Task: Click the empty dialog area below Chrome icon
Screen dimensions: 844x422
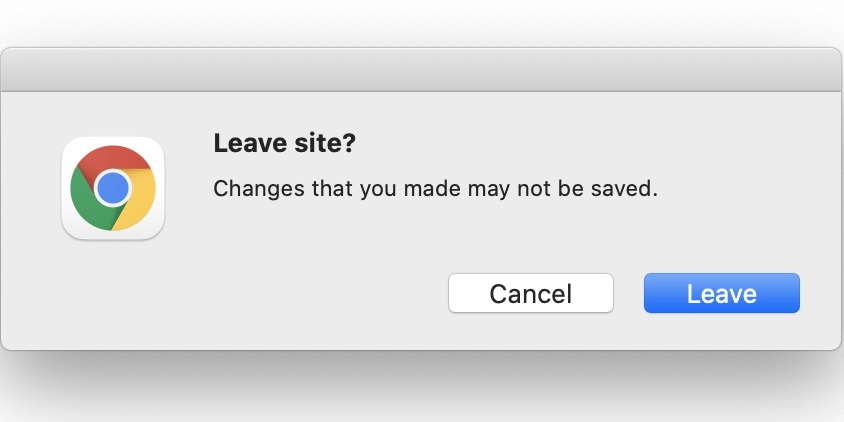Action: tap(113, 293)
